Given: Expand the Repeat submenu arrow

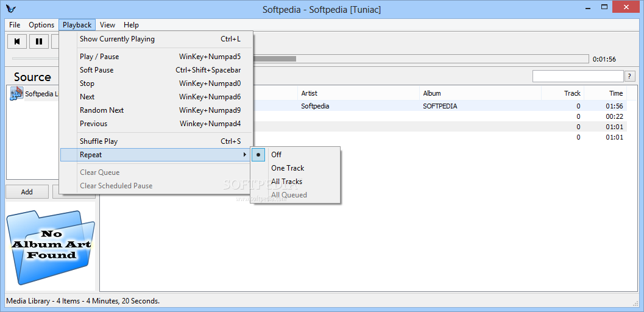Looking at the screenshot, I should (245, 155).
